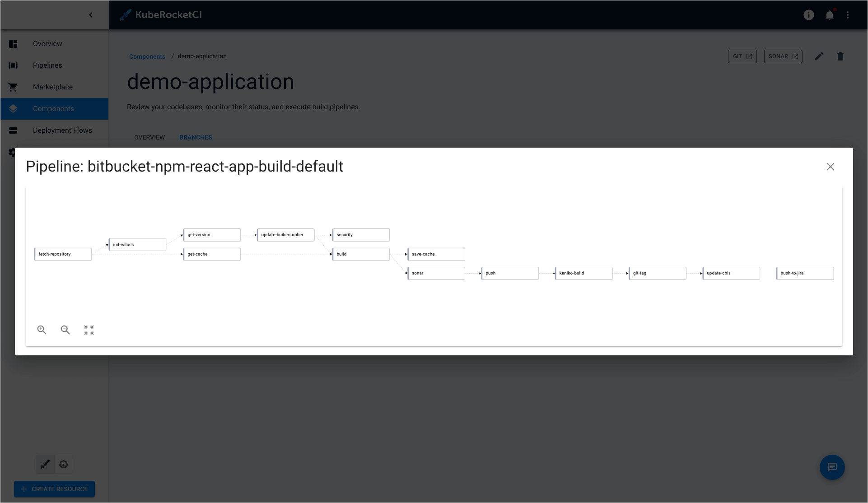
Task: Select the Marketplace cart icon
Action: tap(13, 87)
